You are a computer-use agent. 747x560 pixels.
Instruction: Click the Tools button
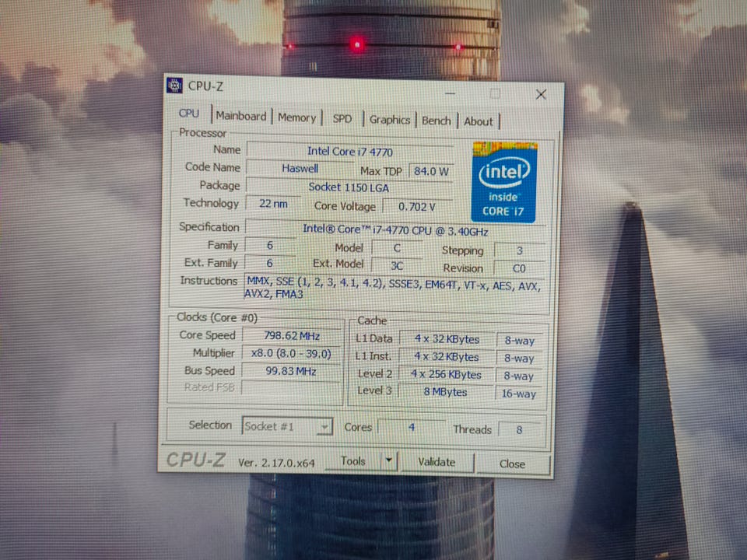point(353,461)
